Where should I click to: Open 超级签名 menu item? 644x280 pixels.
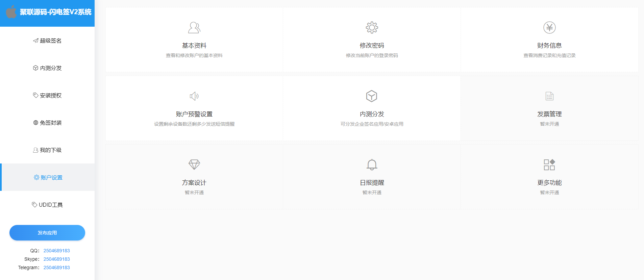click(x=47, y=41)
